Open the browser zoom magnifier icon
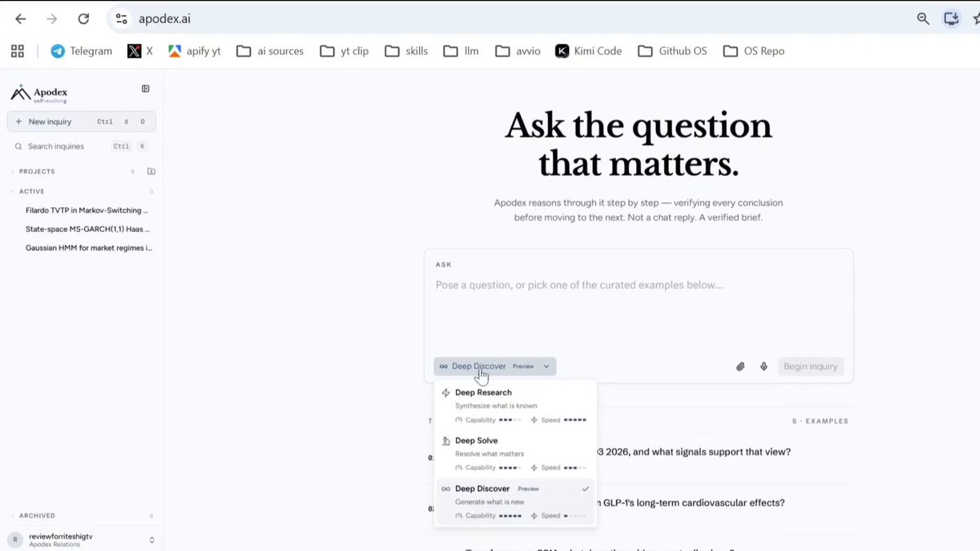 pos(923,19)
